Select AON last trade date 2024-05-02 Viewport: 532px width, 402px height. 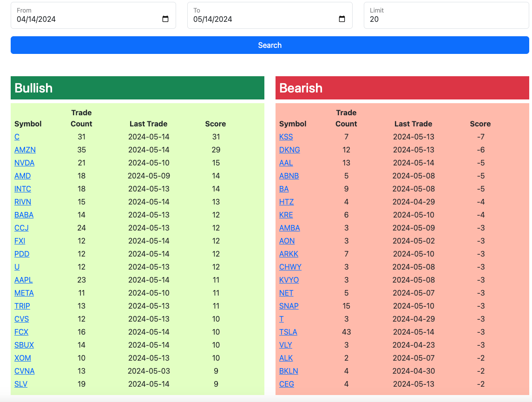pos(414,241)
